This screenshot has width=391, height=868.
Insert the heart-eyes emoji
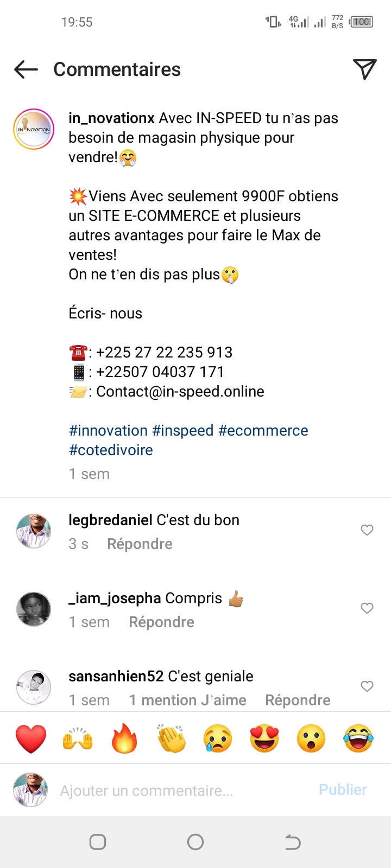[x=264, y=739]
